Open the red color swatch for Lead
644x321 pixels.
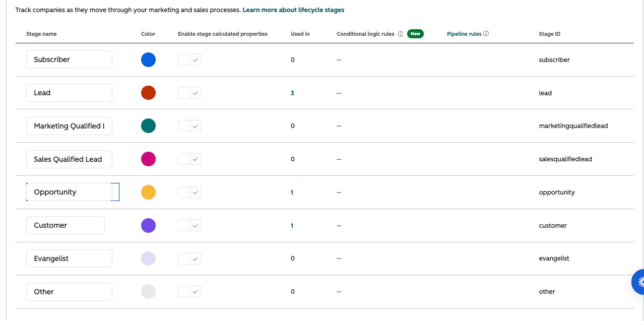pos(148,93)
